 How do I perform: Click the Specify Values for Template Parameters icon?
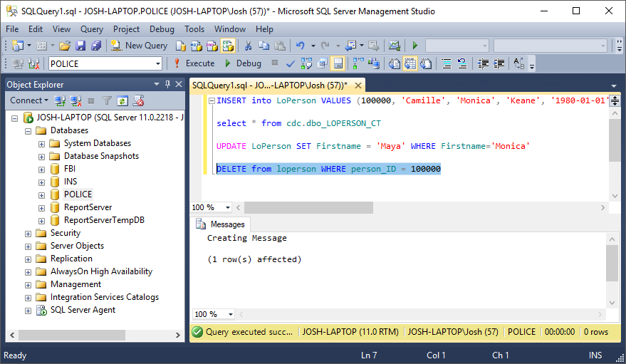coord(519,63)
